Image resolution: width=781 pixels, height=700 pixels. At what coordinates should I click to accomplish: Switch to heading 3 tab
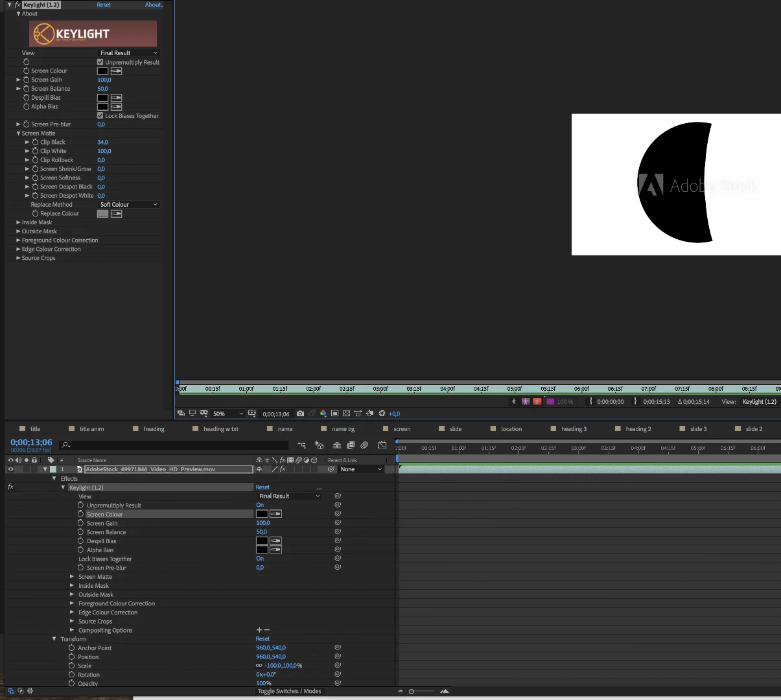tap(574, 429)
